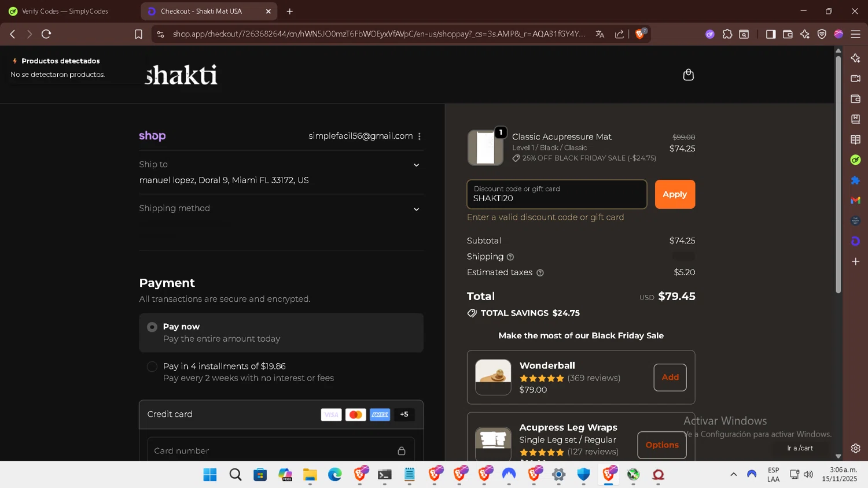Open the browser hamburger menu

coord(855,34)
